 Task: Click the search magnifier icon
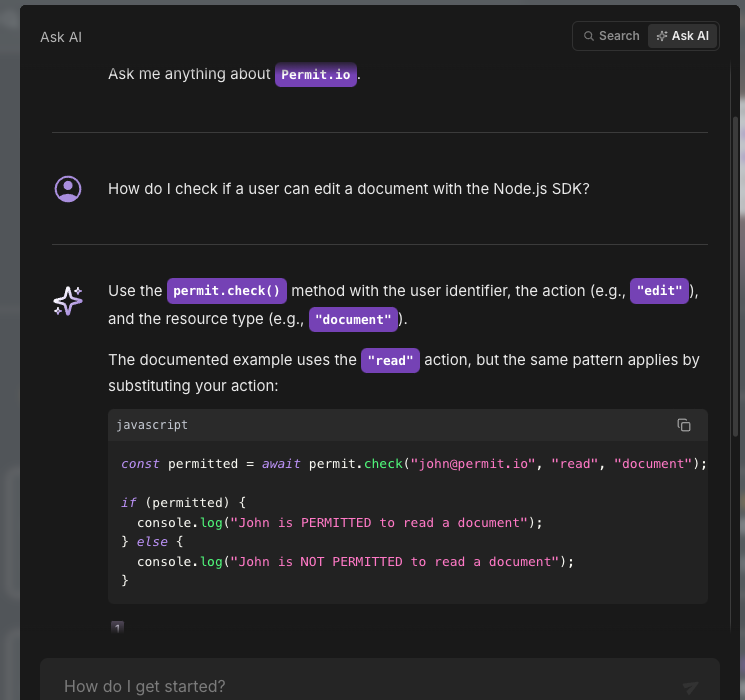point(589,36)
